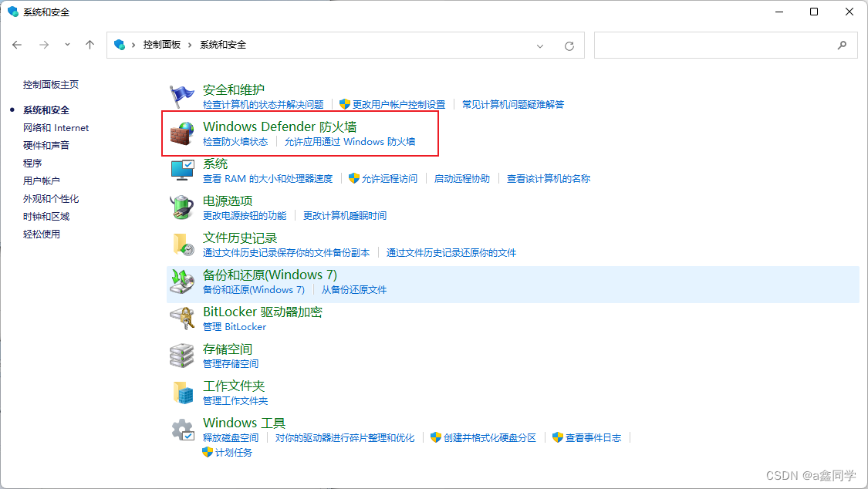The image size is (868, 489).
Task: Click 从备份还原文件 link
Action: pos(354,290)
